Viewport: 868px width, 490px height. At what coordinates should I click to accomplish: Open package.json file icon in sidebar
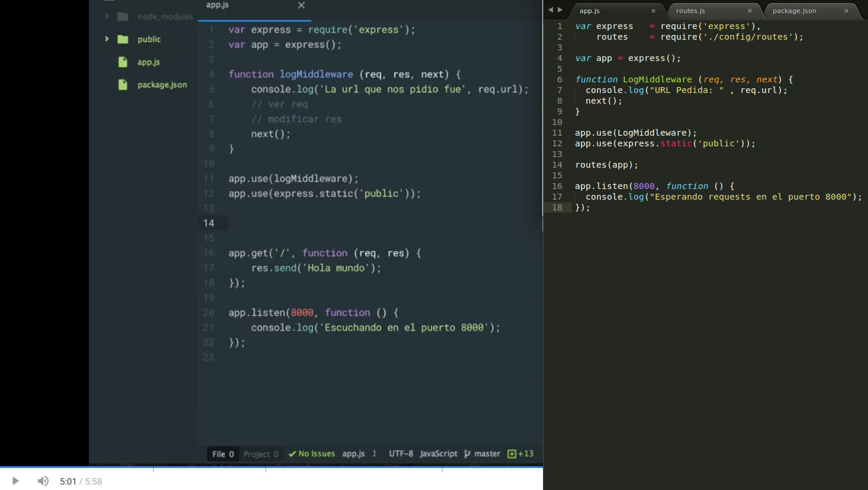123,85
